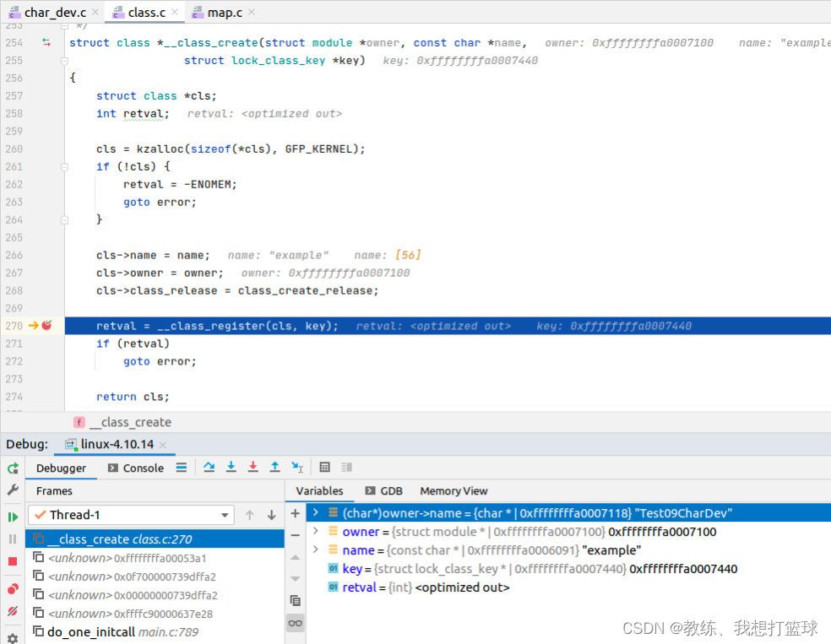Viewport: 831px width, 644px height.
Task: Expand the (char*)owner->name watch
Action: tap(316, 512)
